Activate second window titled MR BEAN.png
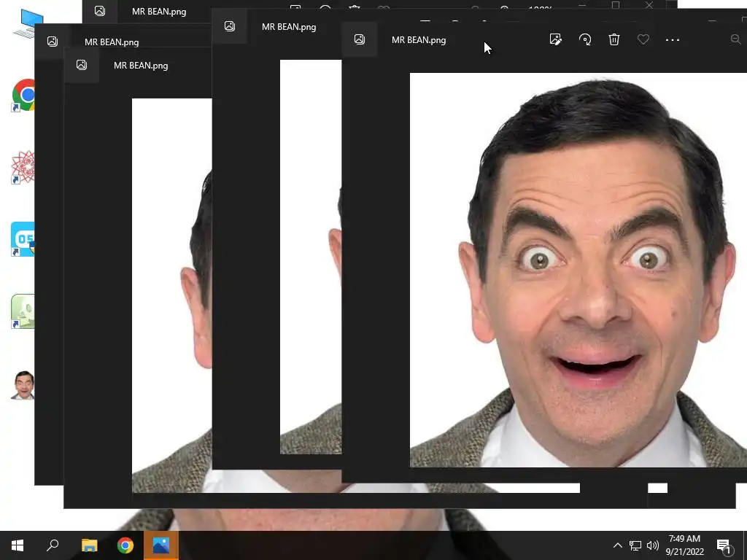Viewport: 747px width, 560px height. coord(289,27)
